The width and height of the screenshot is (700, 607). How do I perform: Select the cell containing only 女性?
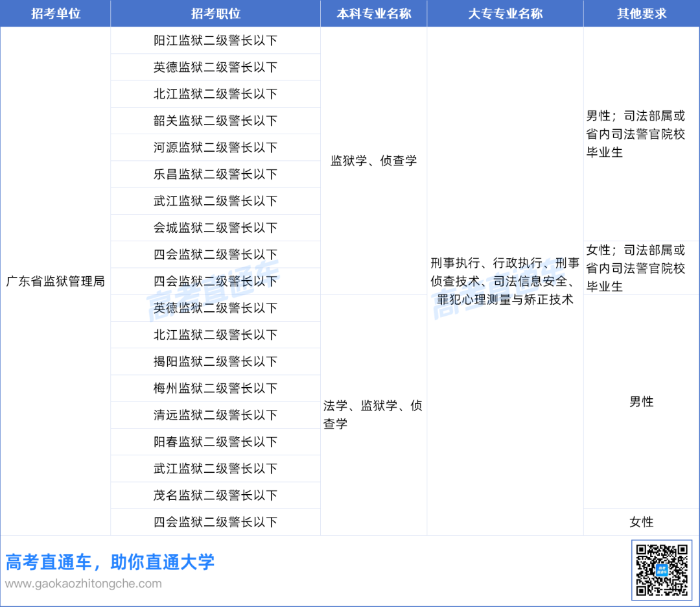(642, 522)
